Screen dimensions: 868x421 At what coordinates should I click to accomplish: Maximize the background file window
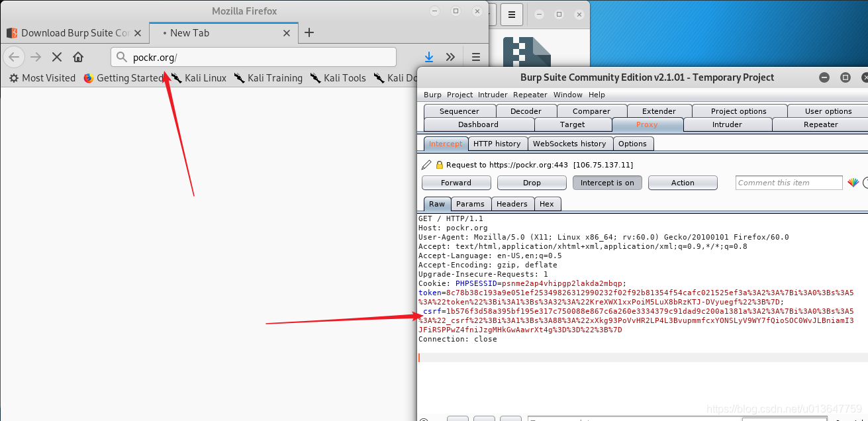(x=559, y=14)
